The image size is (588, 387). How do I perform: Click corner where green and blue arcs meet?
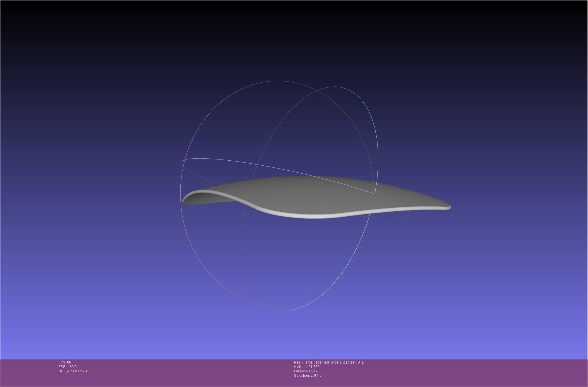pyautogui.click(x=375, y=193)
